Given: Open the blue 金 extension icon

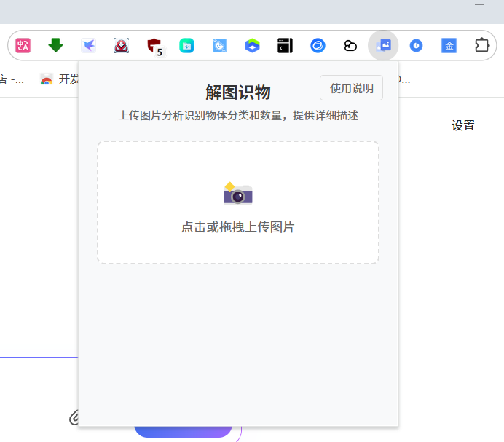Looking at the screenshot, I should [x=449, y=45].
